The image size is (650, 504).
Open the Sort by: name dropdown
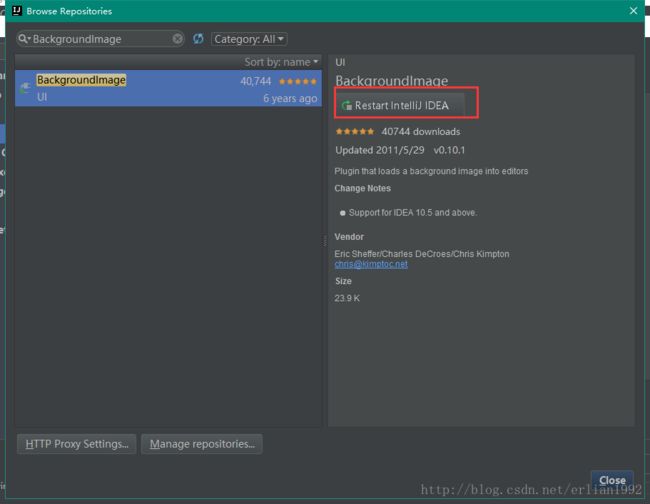(281, 62)
